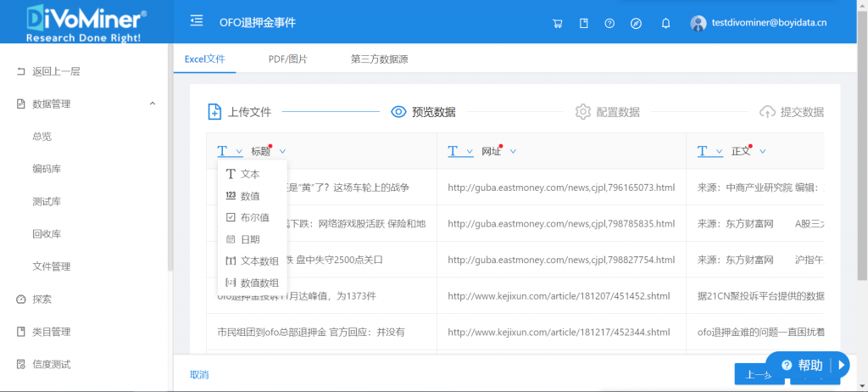Open notifications bell icon

pos(666,23)
